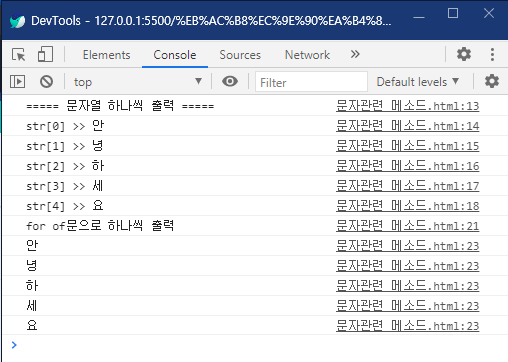Select the 'str[2] >> 하' log line

point(65,166)
